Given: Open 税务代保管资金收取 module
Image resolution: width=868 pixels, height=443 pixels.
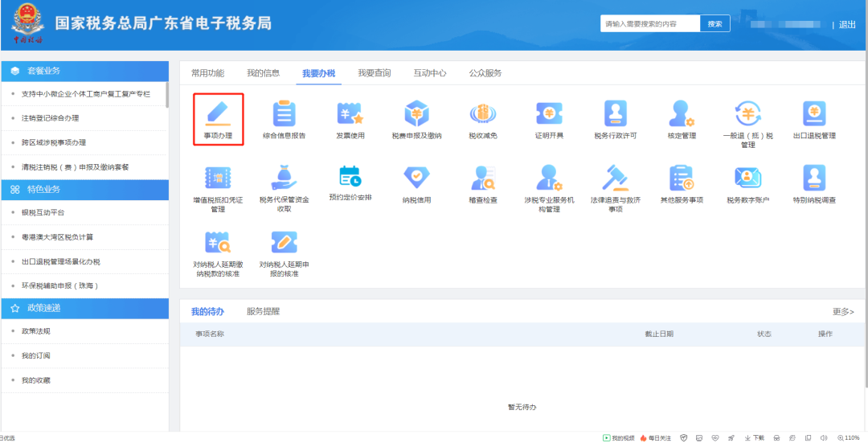Looking at the screenshot, I should tap(284, 190).
